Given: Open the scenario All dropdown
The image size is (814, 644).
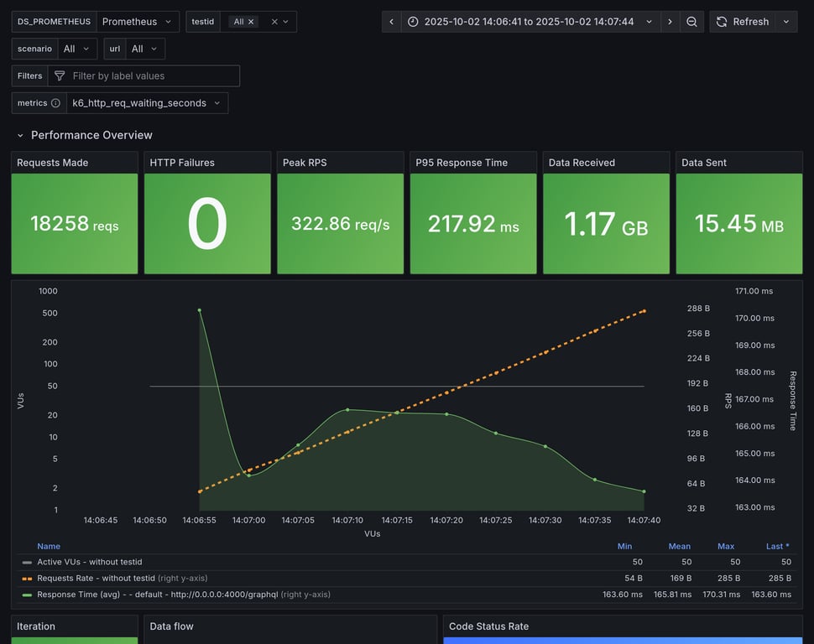Looking at the screenshot, I should (77, 49).
